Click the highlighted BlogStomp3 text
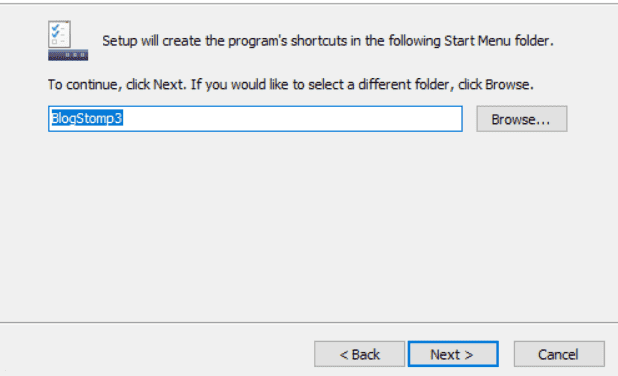The width and height of the screenshot is (618, 376). coord(87,118)
